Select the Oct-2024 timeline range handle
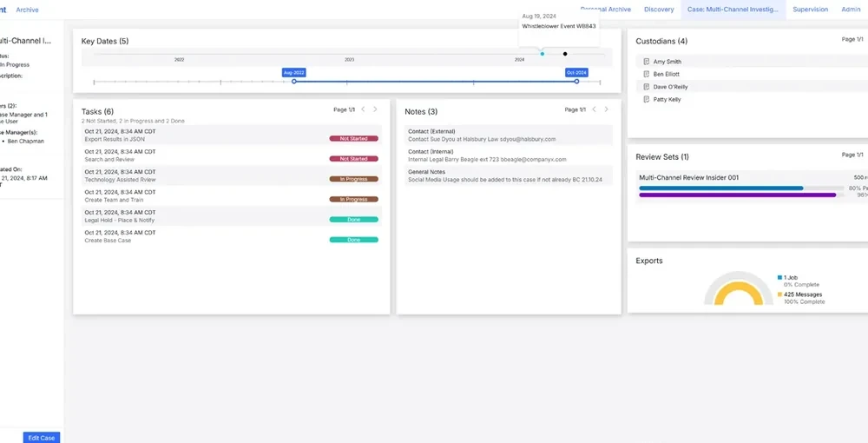Screen dimensions: 868x443 coord(576,82)
